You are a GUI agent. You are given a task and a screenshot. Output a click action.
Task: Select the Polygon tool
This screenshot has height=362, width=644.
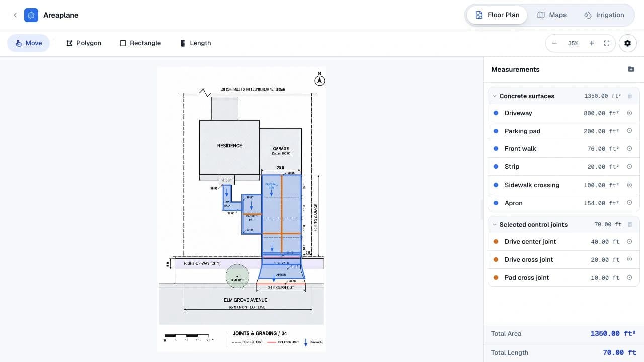coord(84,43)
